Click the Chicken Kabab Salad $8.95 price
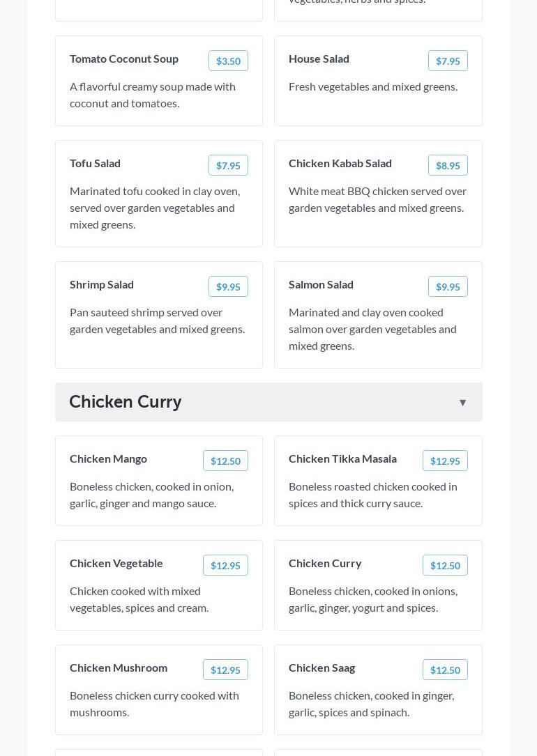537x756 pixels. coord(448,166)
